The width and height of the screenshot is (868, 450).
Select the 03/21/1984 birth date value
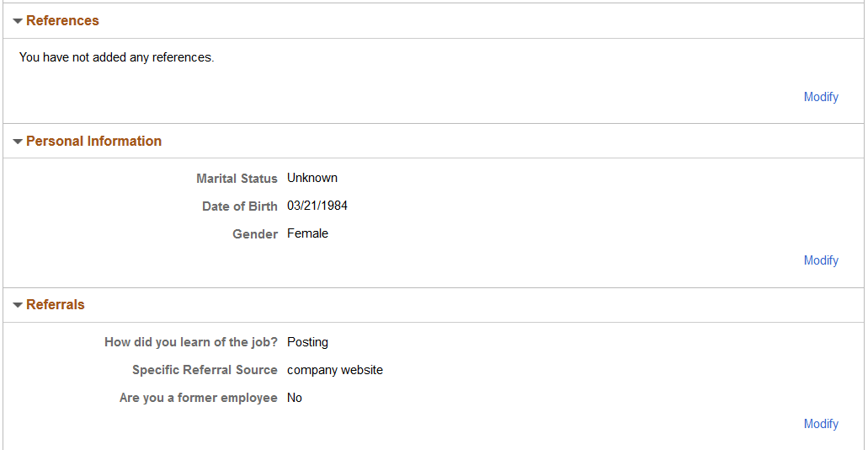click(x=317, y=206)
